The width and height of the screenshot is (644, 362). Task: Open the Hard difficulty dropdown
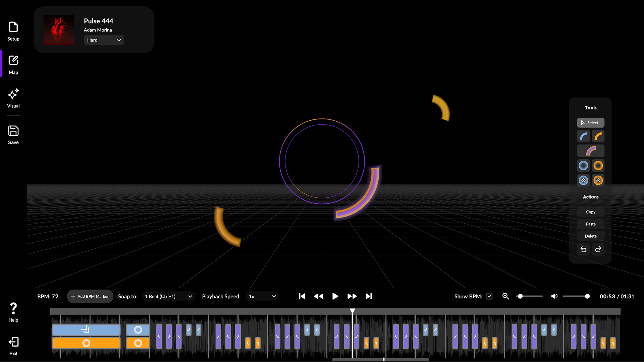coord(104,40)
